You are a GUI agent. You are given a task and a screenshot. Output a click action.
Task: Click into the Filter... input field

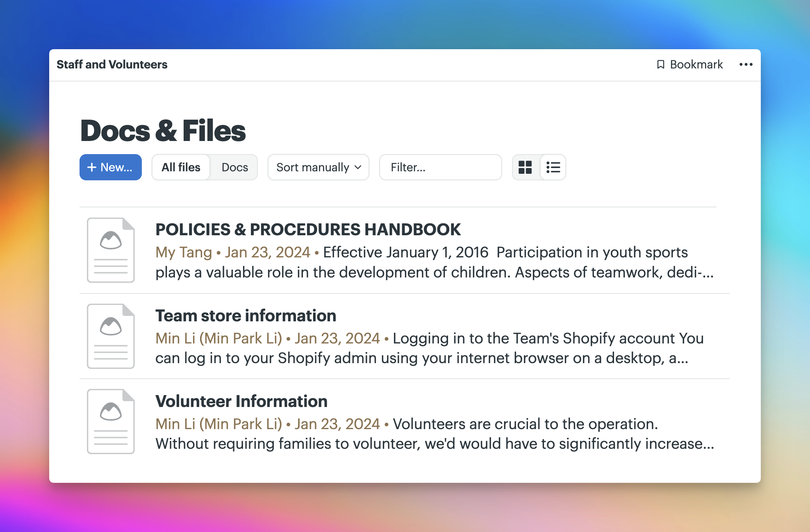(x=440, y=167)
